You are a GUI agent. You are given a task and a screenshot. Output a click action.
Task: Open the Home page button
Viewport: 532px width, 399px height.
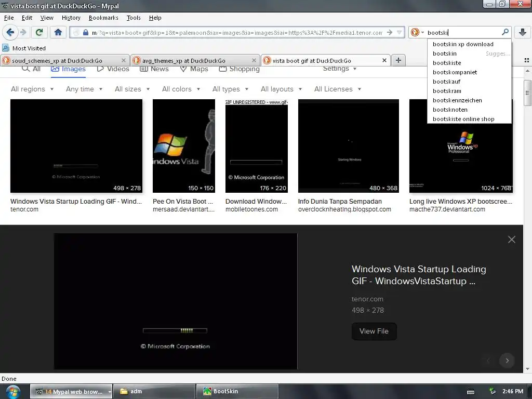[58, 33]
